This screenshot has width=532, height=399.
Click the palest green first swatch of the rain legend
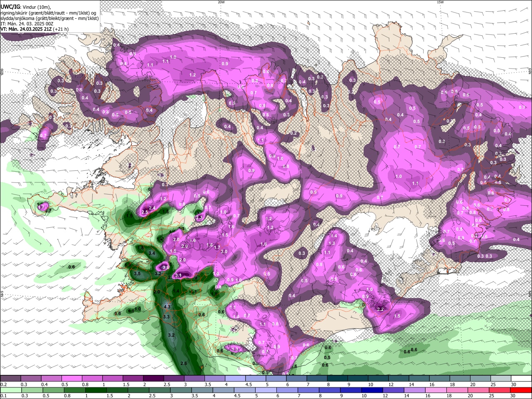[11, 390]
